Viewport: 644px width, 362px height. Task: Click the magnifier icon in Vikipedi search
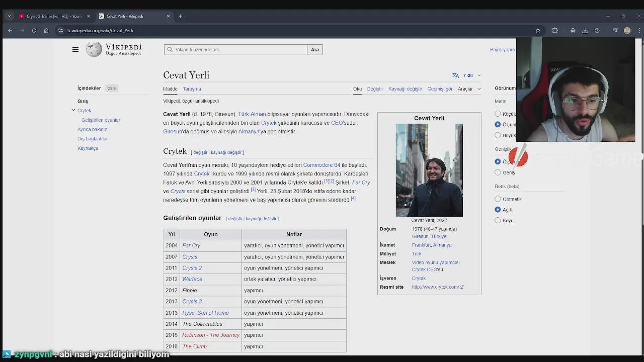coord(171,50)
